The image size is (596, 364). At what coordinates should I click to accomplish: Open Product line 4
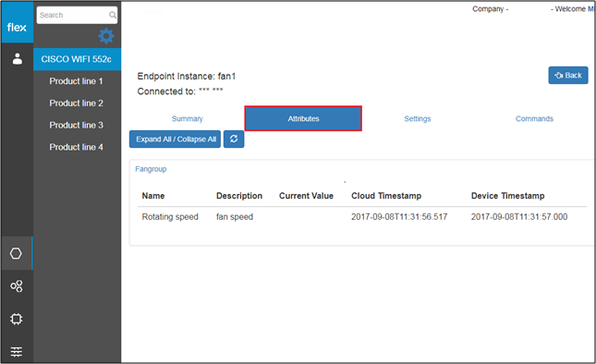point(76,148)
